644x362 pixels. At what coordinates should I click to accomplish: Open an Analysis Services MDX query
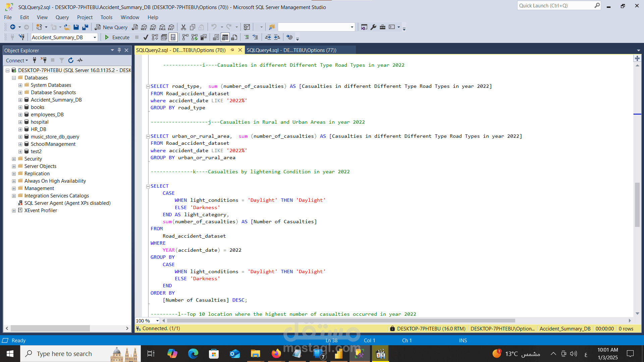(x=144, y=27)
